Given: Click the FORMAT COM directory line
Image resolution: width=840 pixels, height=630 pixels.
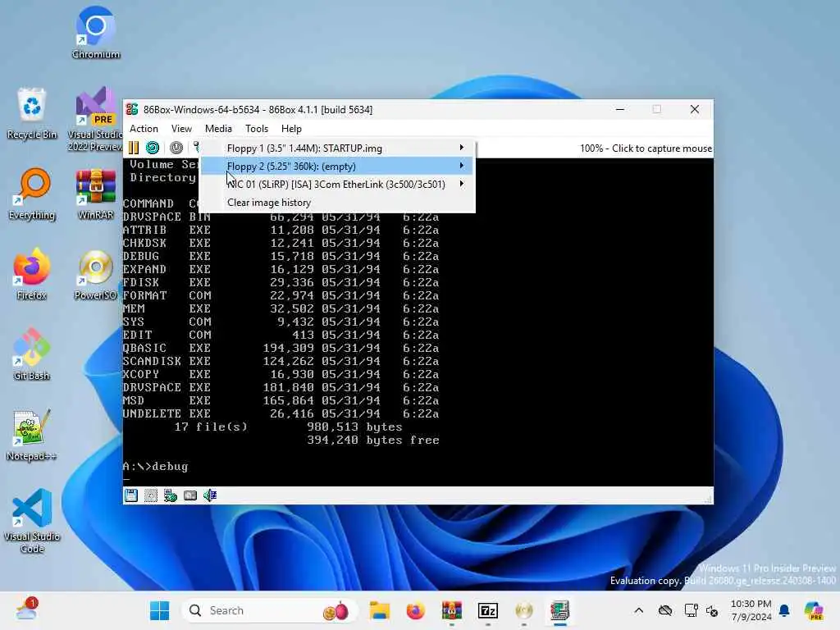Looking at the screenshot, I should coord(281,295).
